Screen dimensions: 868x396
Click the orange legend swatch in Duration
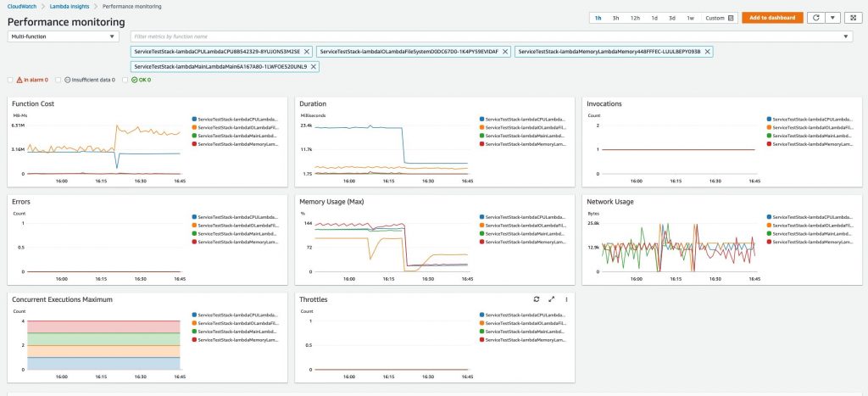click(x=481, y=127)
